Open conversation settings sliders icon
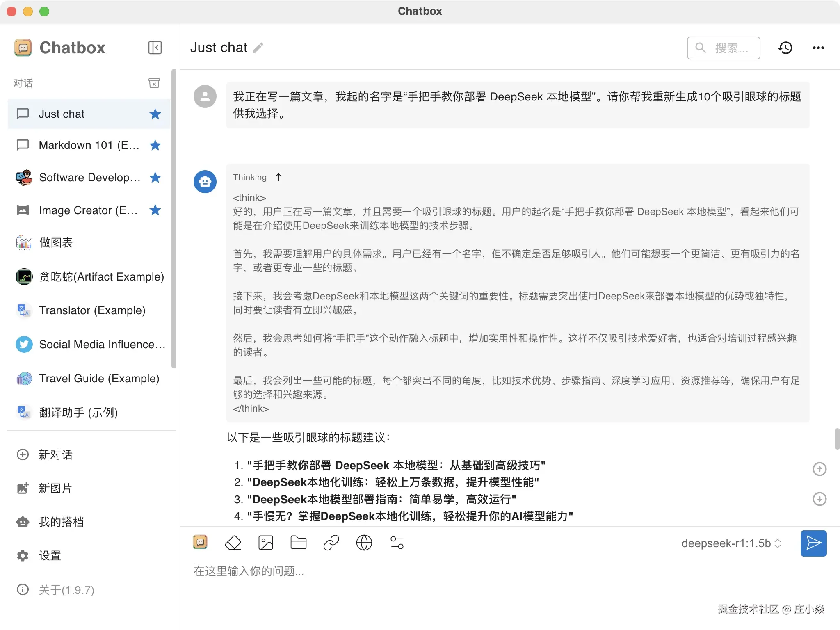 [397, 543]
